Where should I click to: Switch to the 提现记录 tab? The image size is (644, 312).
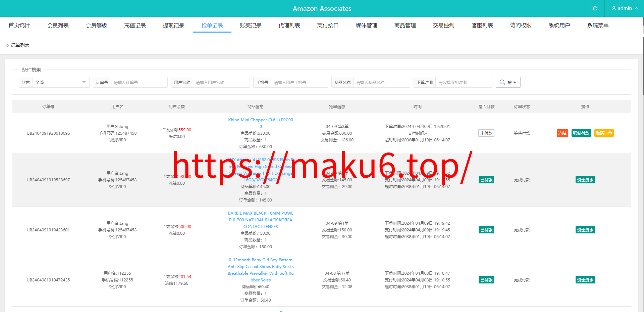[x=173, y=25]
